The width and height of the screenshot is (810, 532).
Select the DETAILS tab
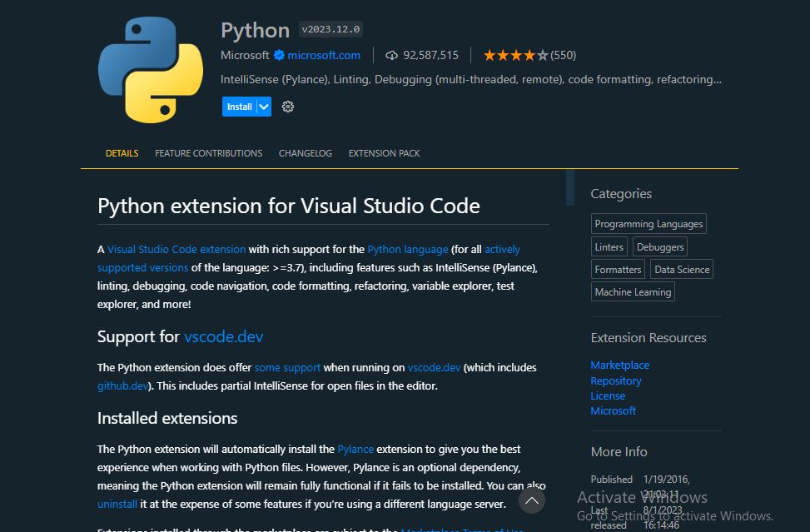122,153
